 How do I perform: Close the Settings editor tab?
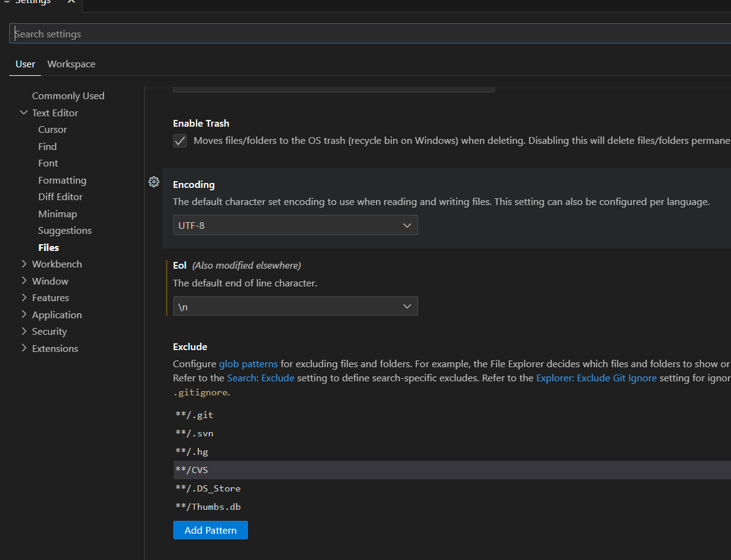[71, 2]
